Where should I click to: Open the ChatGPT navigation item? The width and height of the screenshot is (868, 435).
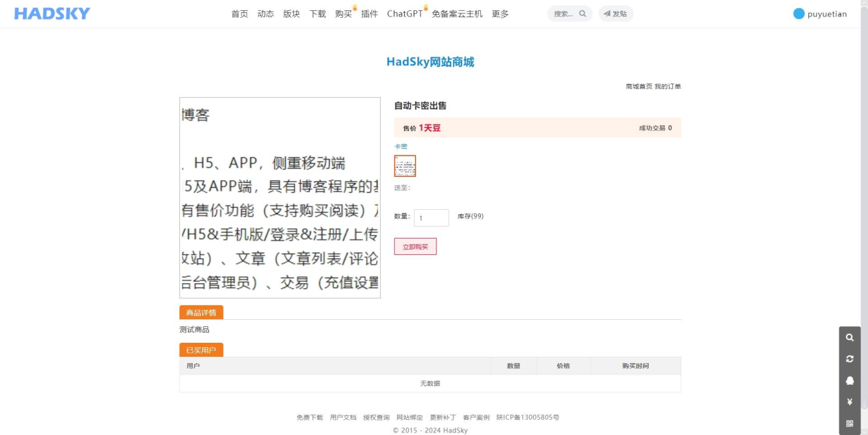pos(405,14)
